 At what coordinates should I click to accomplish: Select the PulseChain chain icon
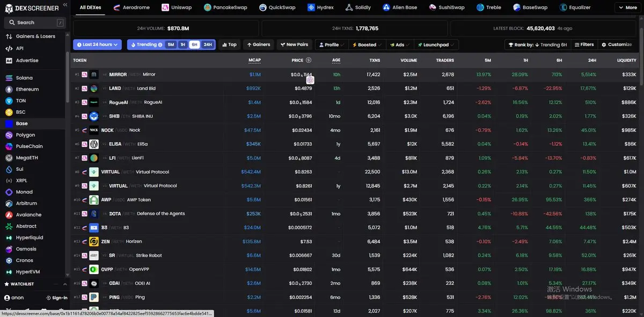tap(9, 146)
